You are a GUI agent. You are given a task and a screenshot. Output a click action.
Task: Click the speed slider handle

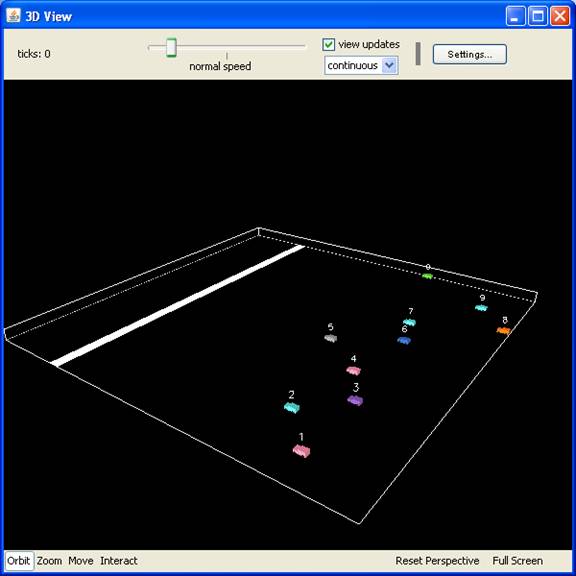click(171, 48)
